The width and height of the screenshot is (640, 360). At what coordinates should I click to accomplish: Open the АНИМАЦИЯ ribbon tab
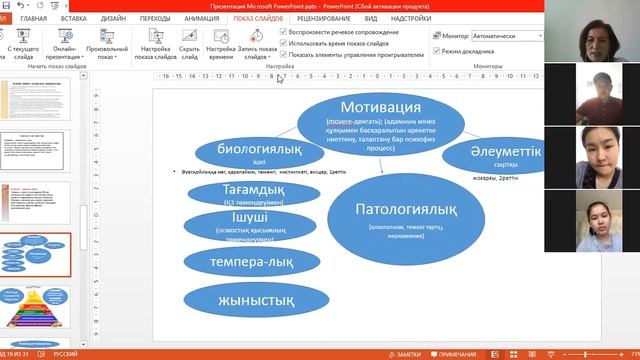click(x=202, y=18)
